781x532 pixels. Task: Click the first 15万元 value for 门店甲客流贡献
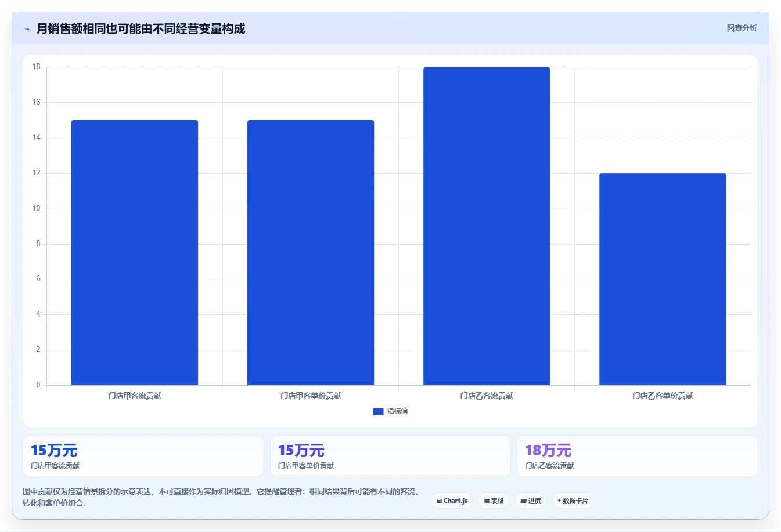pyautogui.click(x=54, y=451)
